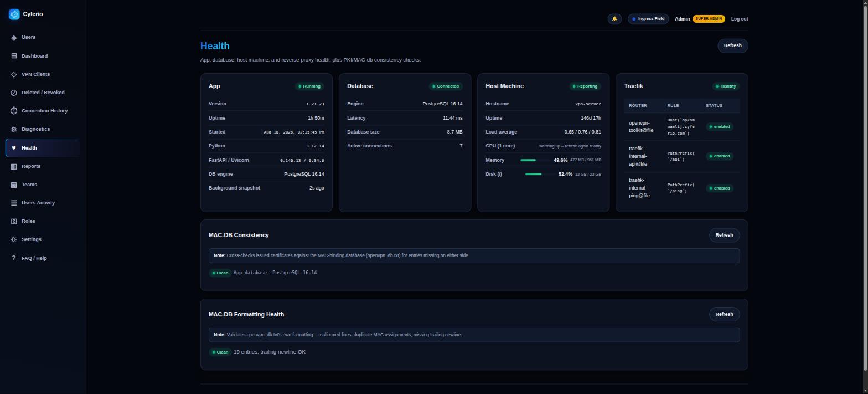This screenshot has width=868, height=394.
Task: Click the Users sidebar icon
Action: pos(14,38)
